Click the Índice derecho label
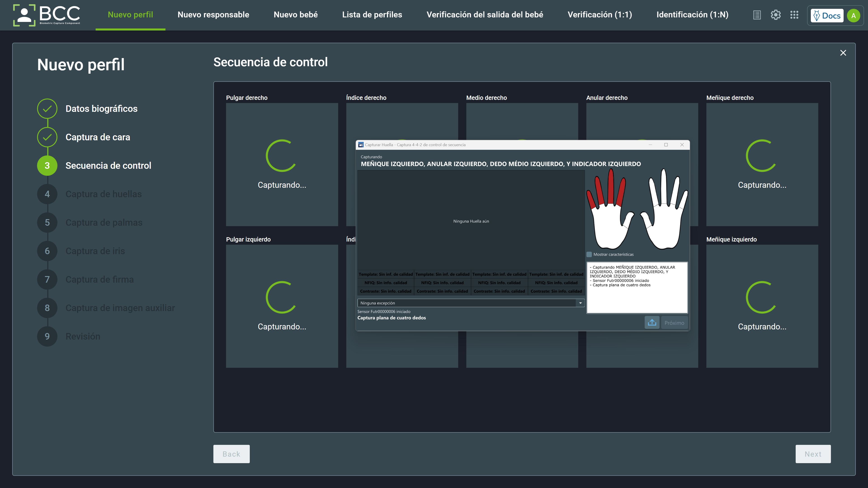Viewport: 868px width, 488px height. pos(366,98)
